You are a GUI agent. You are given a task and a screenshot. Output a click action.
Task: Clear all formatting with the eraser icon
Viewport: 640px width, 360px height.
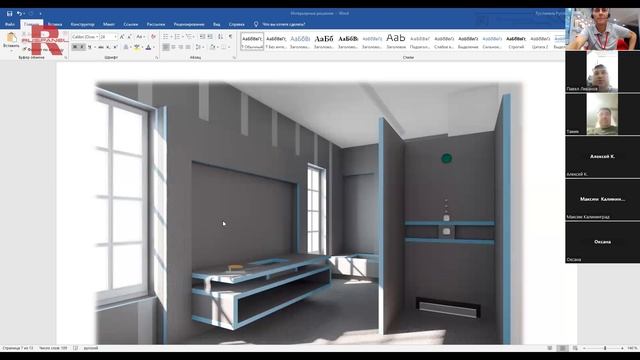tap(153, 37)
